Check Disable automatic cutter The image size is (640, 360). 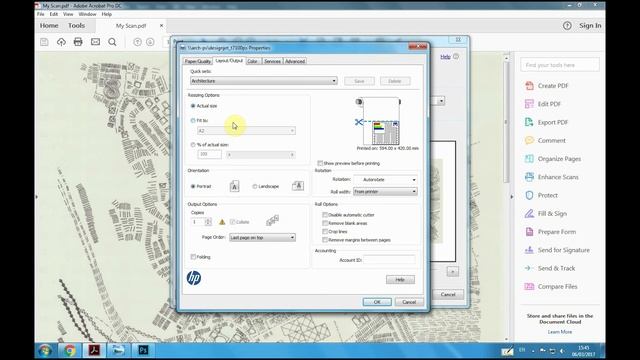pos(325,215)
